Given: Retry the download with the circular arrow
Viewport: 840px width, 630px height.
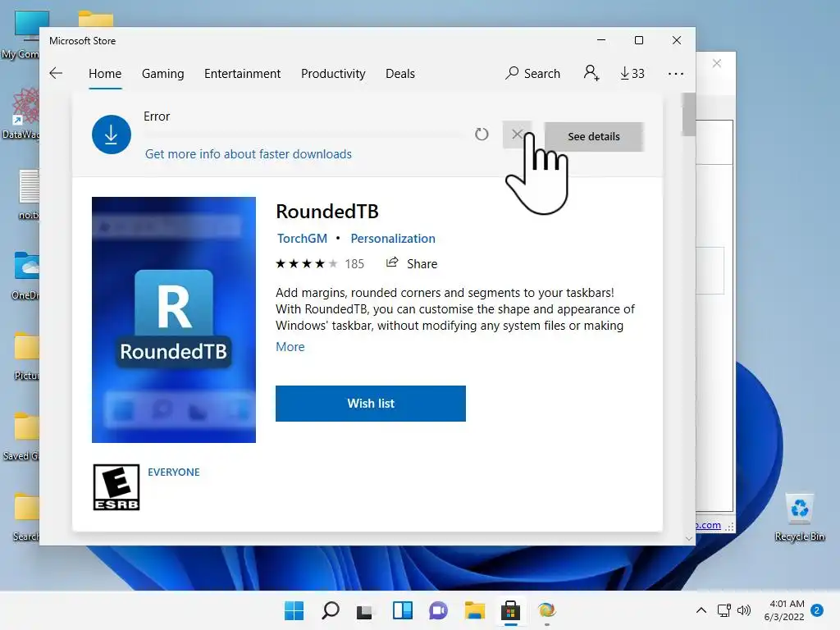Looking at the screenshot, I should point(482,135).
